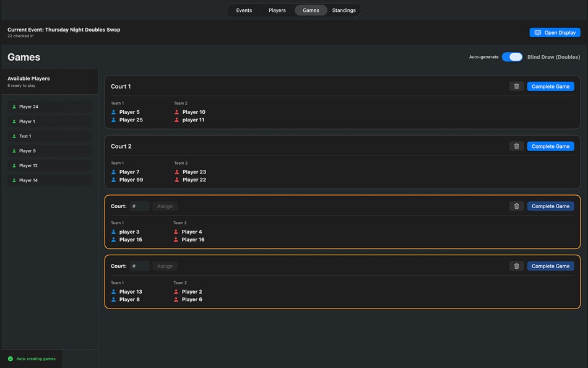588x368 pixels.
Task: Assign court for game with Player 15
Action: [165, 206]
